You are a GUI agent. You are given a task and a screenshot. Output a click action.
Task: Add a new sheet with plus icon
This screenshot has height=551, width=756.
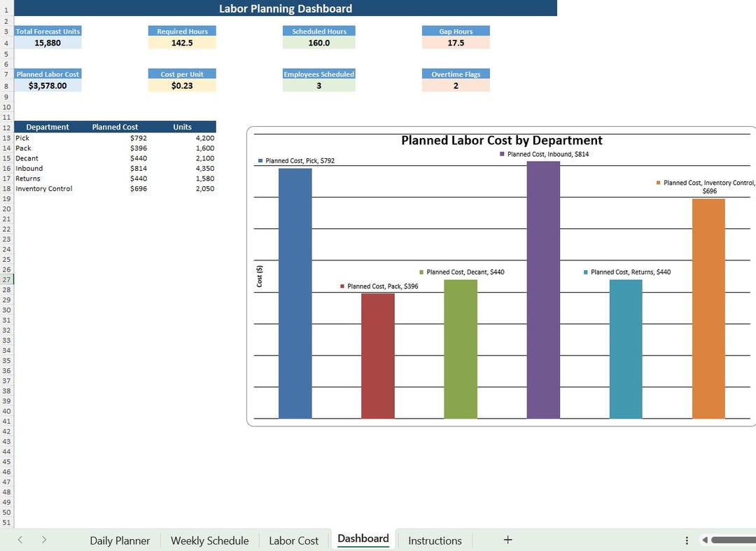tap(507, 540)
